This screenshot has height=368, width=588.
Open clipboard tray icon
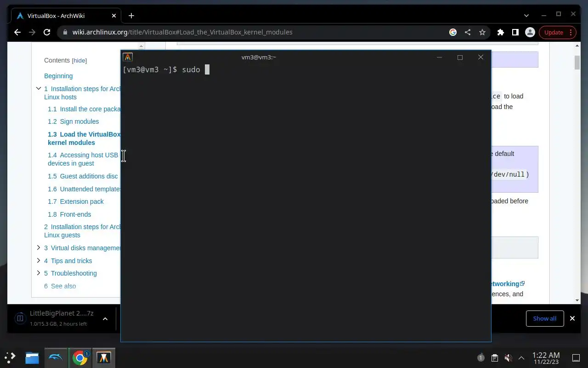pyautogui.click(x=494, y=357)
